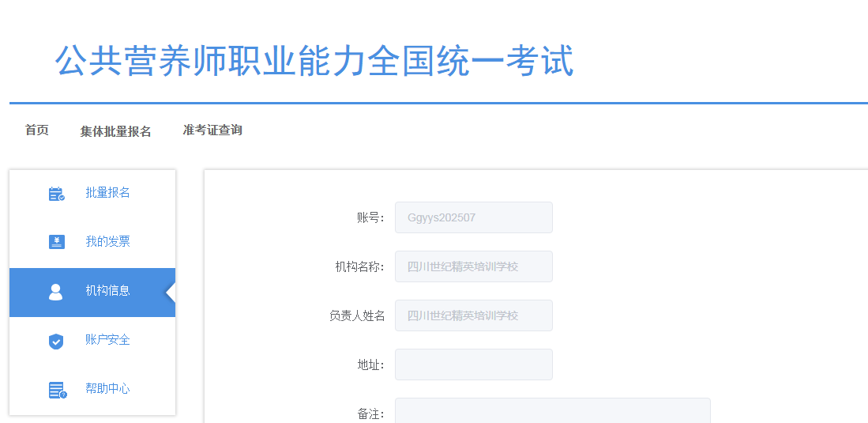Click the 地址: label
The image size is (868, 423).
[371, 364]
